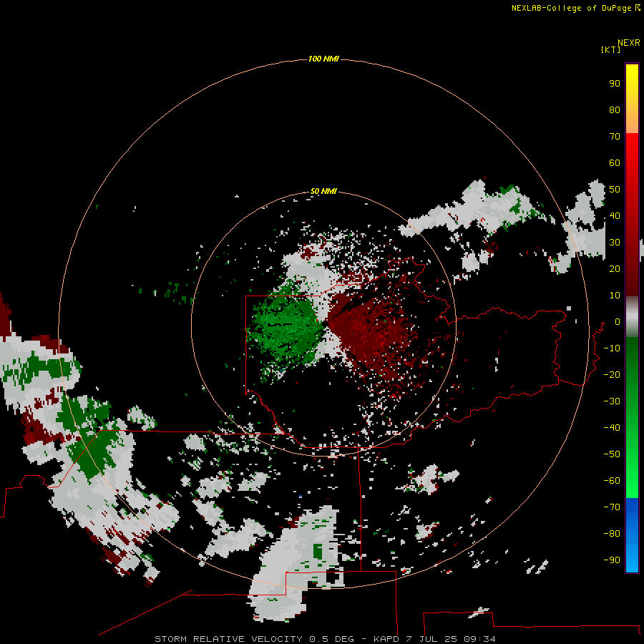Pick the blue bottom segment of color bar
The height and width of the screenshot is (644, 644).
click(x=632, y=535)
